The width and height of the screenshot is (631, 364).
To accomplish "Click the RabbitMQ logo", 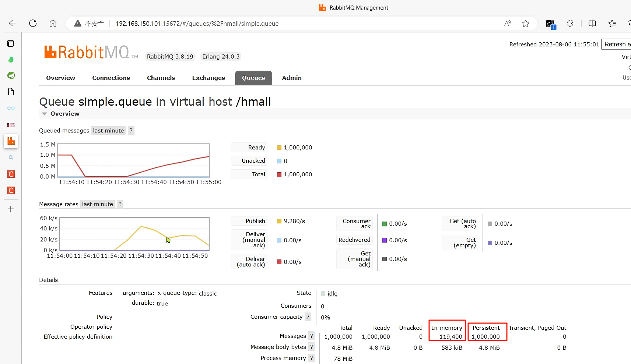I will (91, 52).
